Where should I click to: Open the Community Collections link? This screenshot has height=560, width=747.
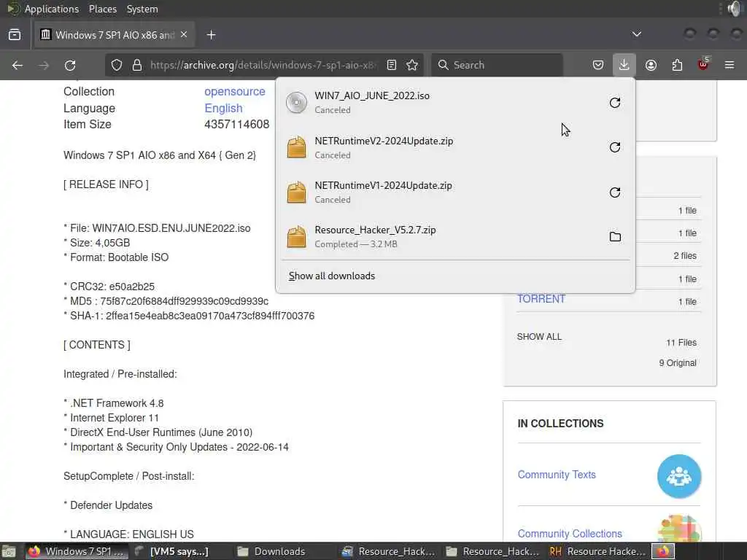pos(570,534)
